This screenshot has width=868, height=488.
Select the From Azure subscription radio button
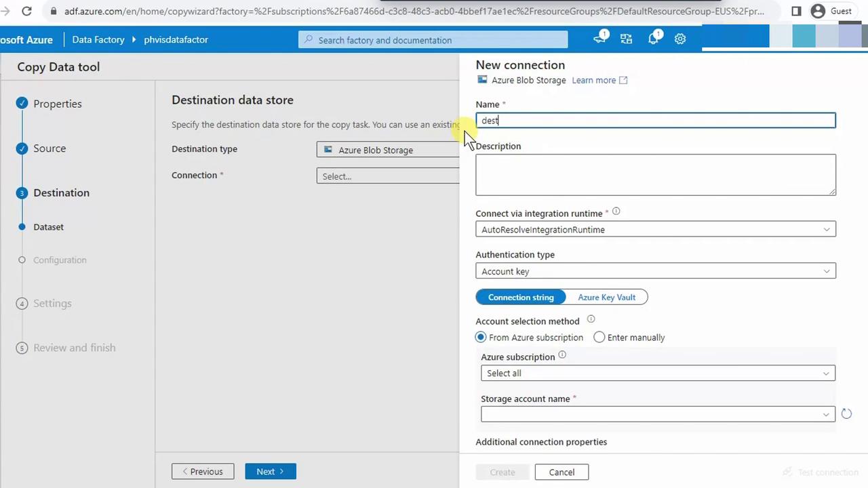point(481,337)
